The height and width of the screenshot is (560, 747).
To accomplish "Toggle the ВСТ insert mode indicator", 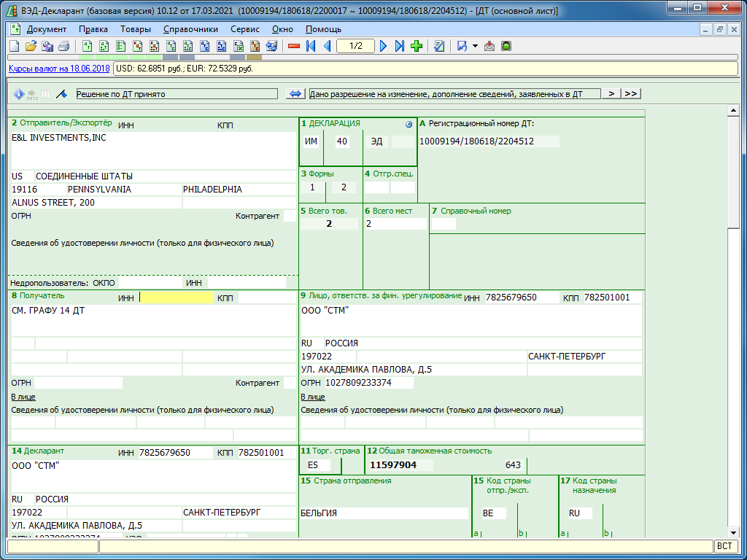I will click(724, 546).
